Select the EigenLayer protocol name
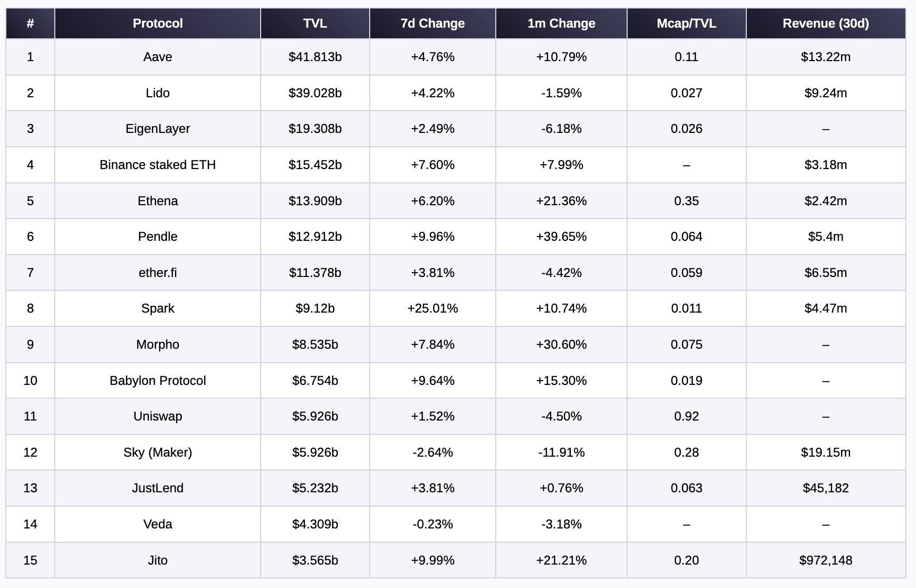The width and height of the screenshot is (916, 588). click(x=157, y=129)
